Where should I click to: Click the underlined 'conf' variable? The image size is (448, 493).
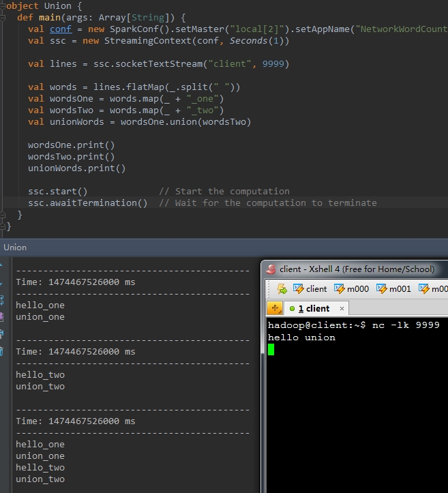click(x=61, y=29)
